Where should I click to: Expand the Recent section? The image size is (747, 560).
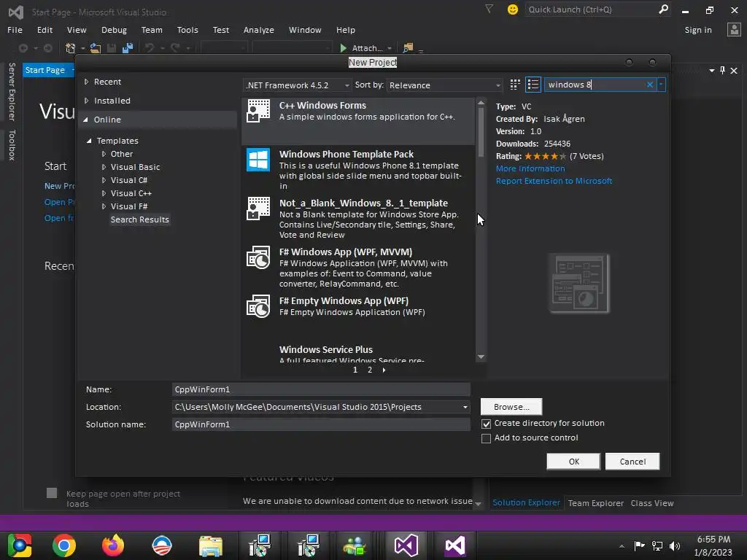pos(86,82)
